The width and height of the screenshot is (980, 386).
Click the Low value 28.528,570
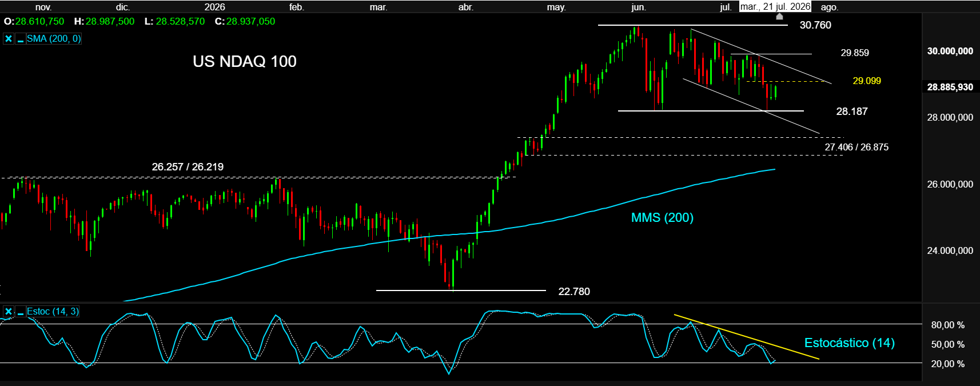180,21
